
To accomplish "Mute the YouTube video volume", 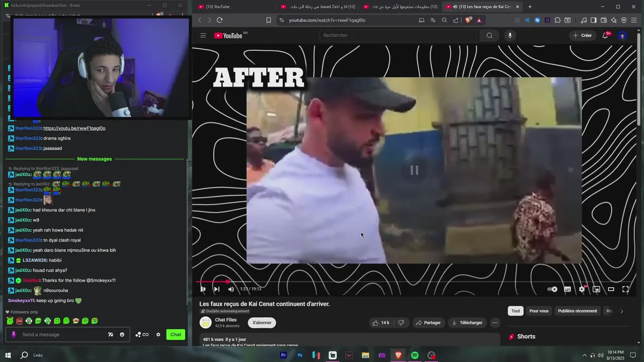I will 231,289.
